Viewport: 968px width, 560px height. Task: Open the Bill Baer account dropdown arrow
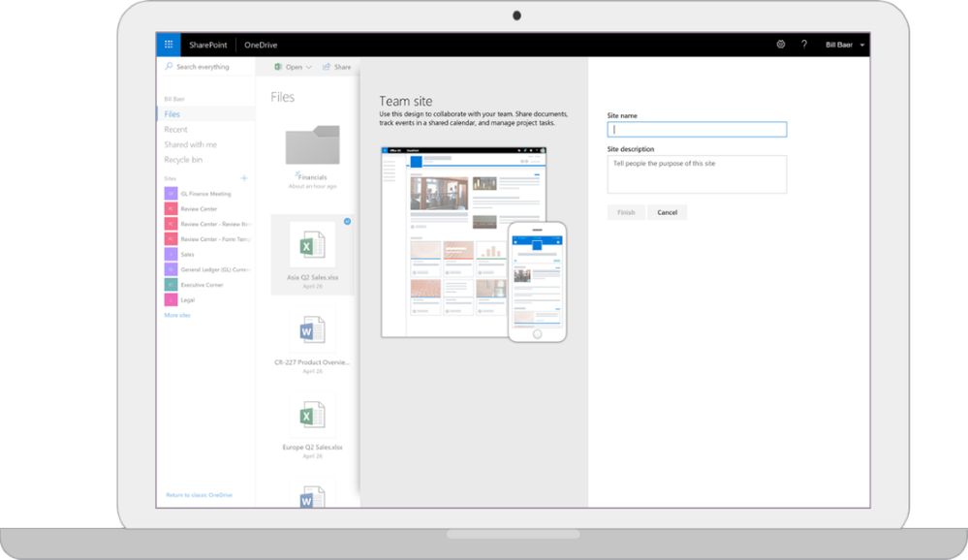862,46
